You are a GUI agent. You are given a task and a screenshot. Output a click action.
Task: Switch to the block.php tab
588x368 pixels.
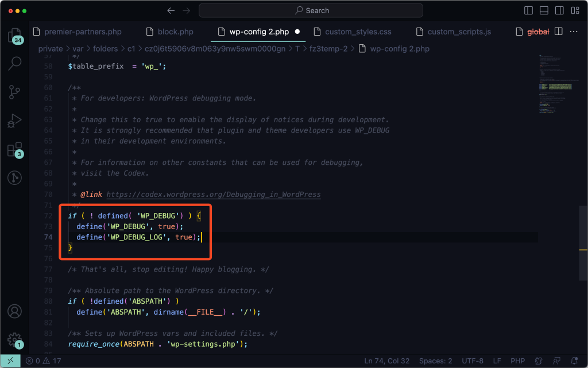[x=168, y=32]
